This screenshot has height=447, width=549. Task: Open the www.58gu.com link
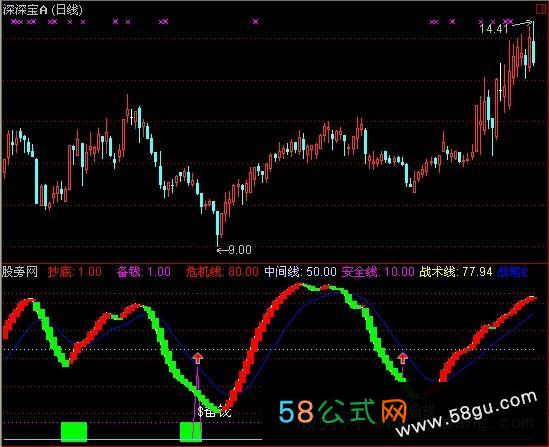coord(467,414)
